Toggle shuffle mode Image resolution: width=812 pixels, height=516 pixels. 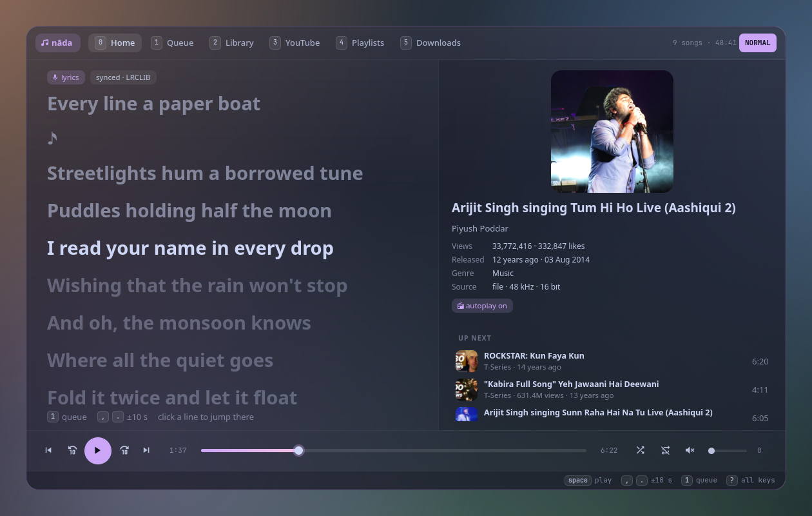click(x=640, y=450)
